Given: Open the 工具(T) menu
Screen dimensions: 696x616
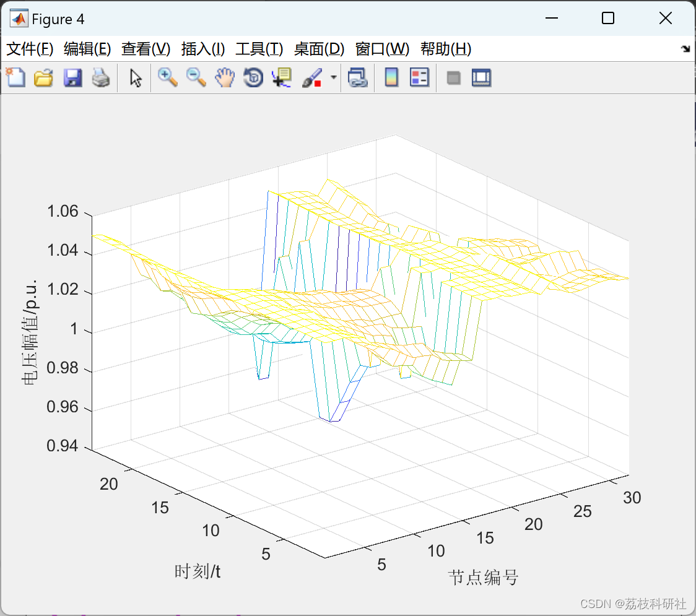Looking at the screenshot, I should 259,49.
